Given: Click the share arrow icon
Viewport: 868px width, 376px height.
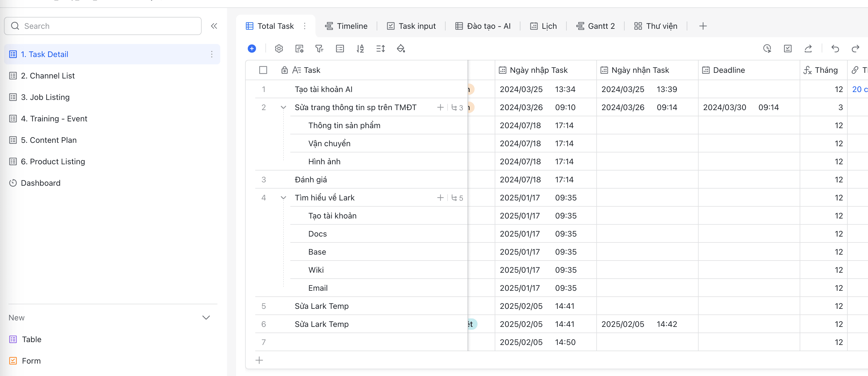Looking at the screenshot, I should (x=808, y=49).
